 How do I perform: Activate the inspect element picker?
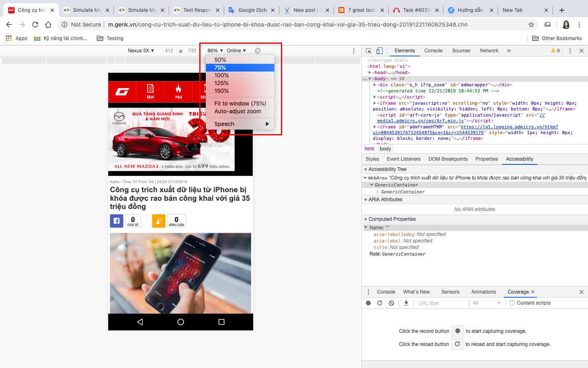tap(368, 51)
